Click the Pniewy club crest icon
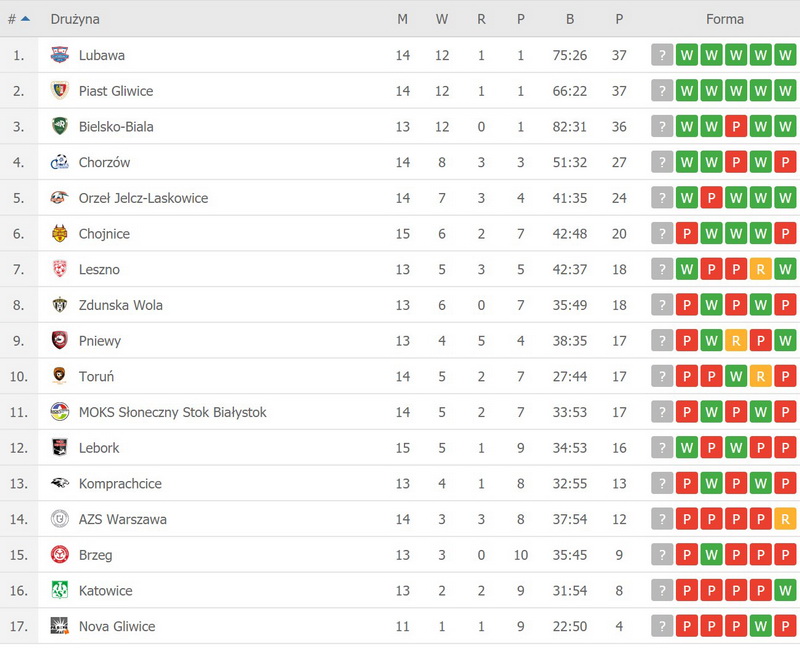 pos(59,341)
